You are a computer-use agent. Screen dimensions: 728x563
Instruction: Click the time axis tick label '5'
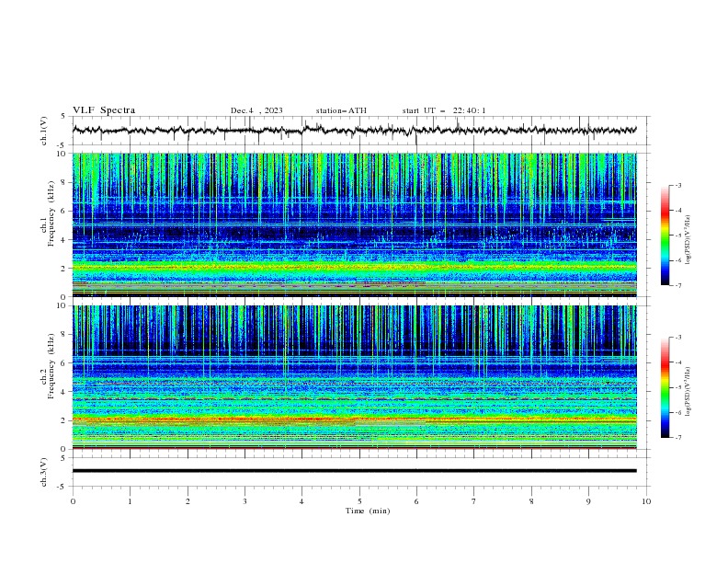[x=359, y=501]
